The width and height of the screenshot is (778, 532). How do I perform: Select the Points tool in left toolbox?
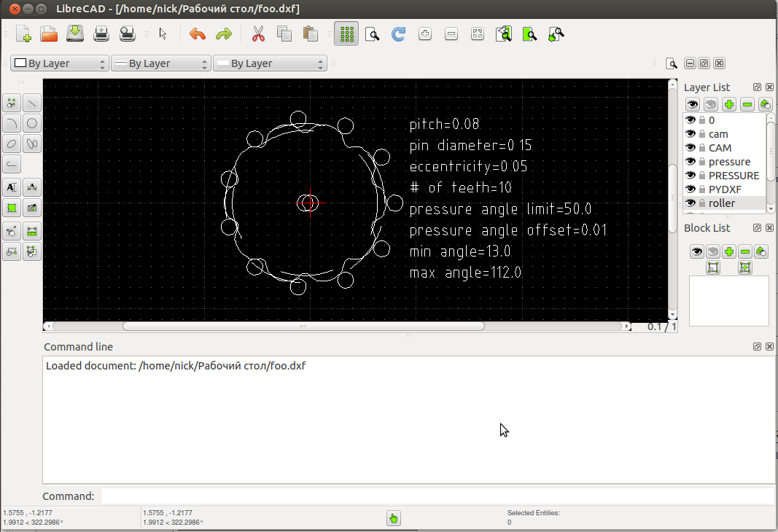[x=12, y=103]
